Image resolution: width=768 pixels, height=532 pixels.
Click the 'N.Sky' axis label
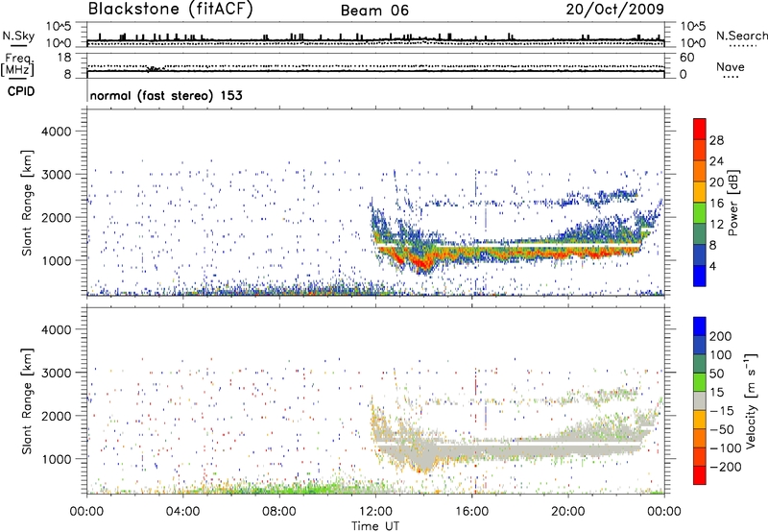coord(18,36)
